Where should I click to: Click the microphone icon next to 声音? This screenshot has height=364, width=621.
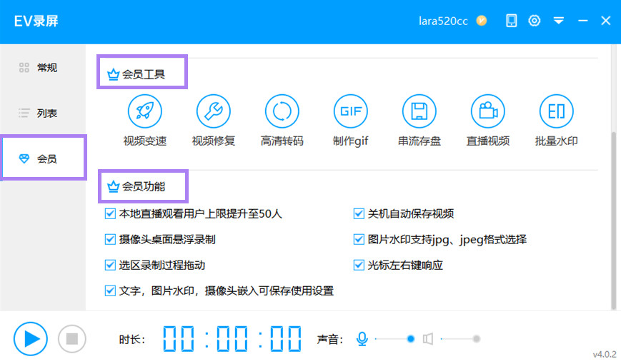coord(362,339)
